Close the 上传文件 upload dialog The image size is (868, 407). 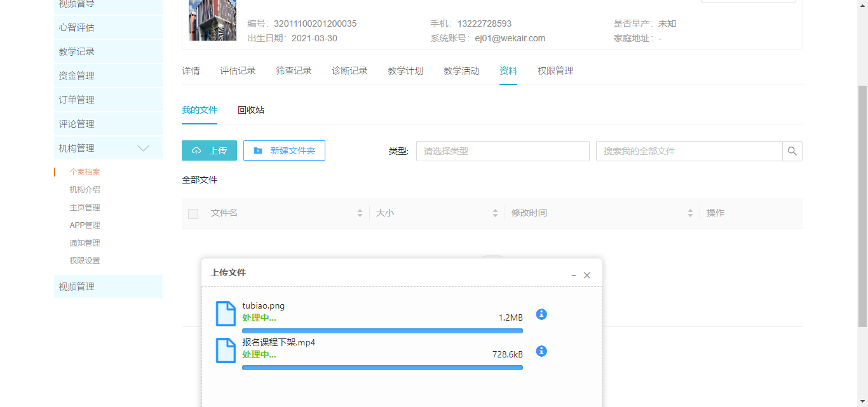pyautogui.click(x=587, y=276)
